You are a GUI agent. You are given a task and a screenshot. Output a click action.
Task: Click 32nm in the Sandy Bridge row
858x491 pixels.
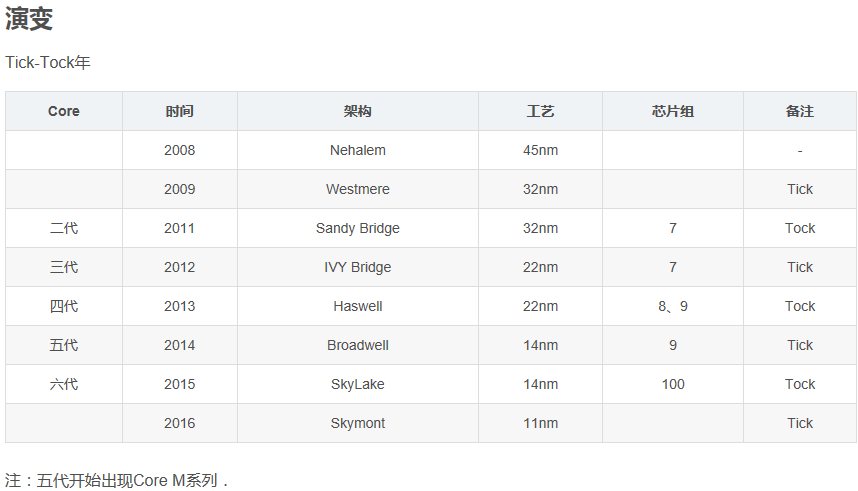[x=540, y=228]
